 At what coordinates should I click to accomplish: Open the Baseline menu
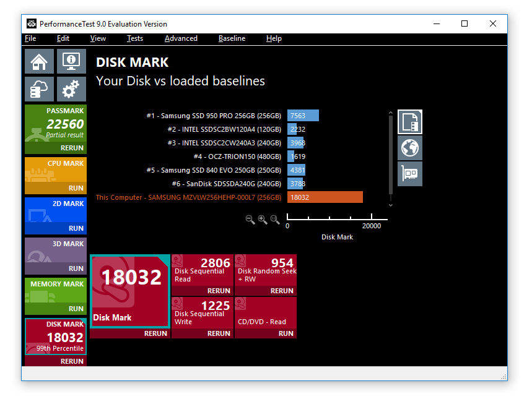[232, 38]
